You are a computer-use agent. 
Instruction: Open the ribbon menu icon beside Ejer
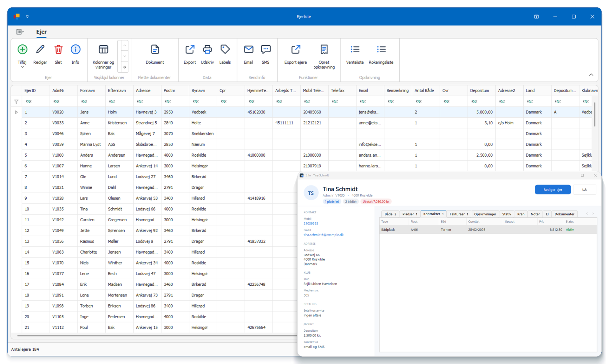point(20,32)
